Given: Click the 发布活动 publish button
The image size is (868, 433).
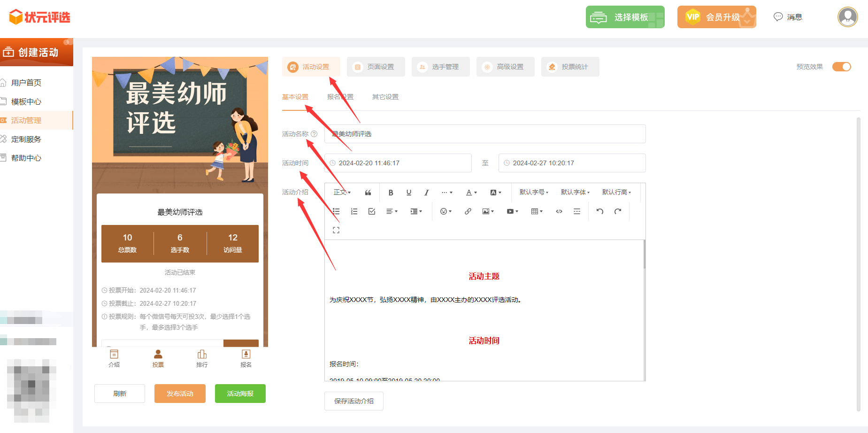Looking at the screenshot, I should pyautogui.click(x=180, y=394).
